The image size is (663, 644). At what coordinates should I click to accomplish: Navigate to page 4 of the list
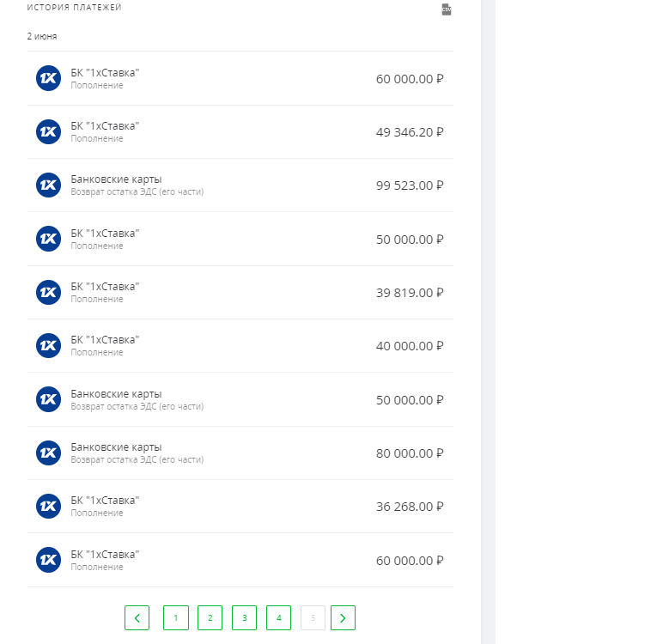278,617
